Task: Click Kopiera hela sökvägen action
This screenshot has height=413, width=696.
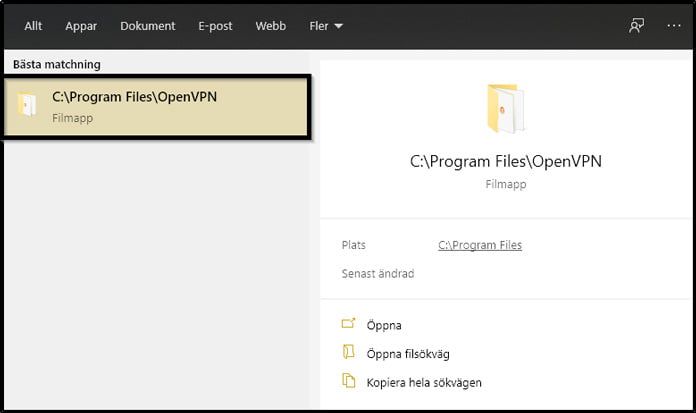Action: coord(424,383)
